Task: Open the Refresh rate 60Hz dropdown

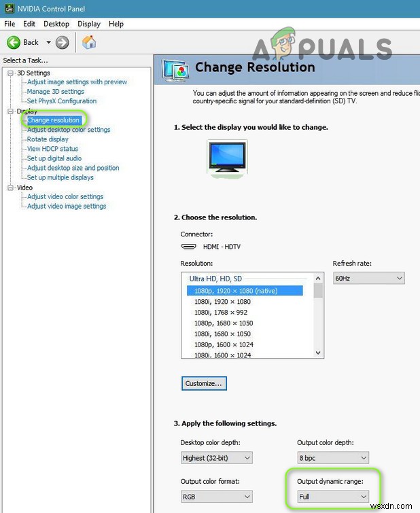Action: click(369, 278)
